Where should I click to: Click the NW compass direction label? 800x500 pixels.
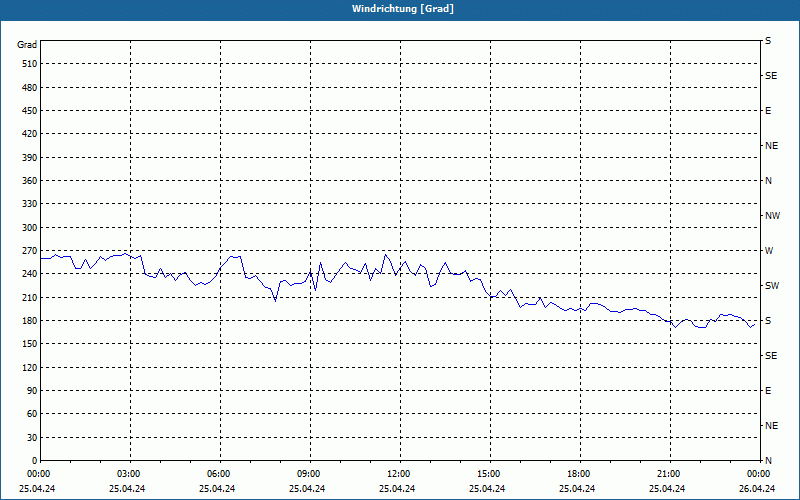[772, 216]
